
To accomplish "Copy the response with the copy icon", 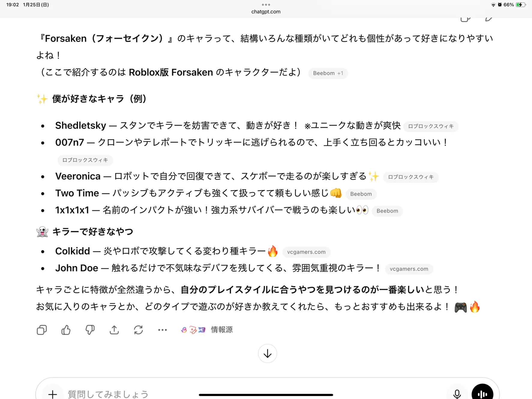I will (x=42, y=330).
